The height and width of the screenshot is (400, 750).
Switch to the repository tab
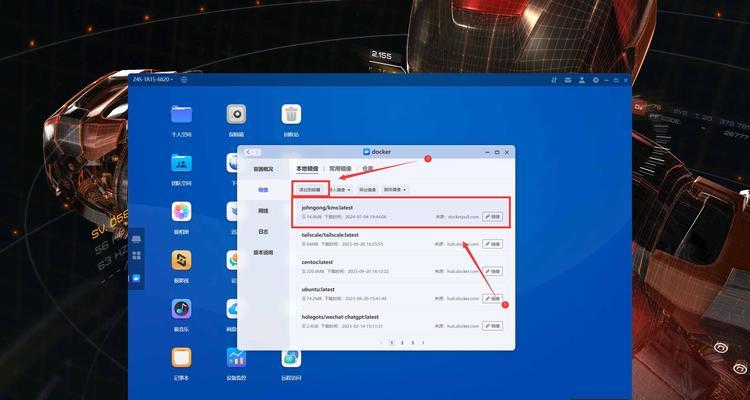[x=368, y=168]
